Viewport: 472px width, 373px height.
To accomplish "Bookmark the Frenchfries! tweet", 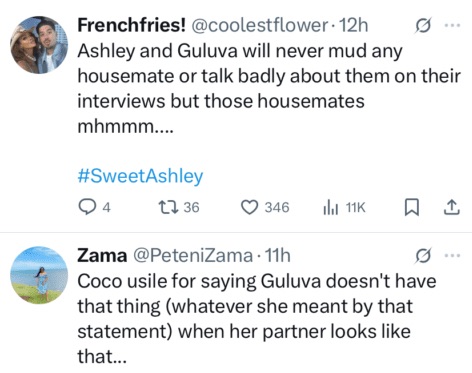I will pos(411,207).
